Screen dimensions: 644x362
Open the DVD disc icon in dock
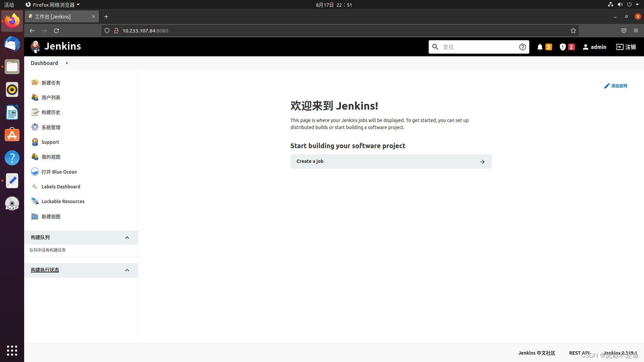12,203
